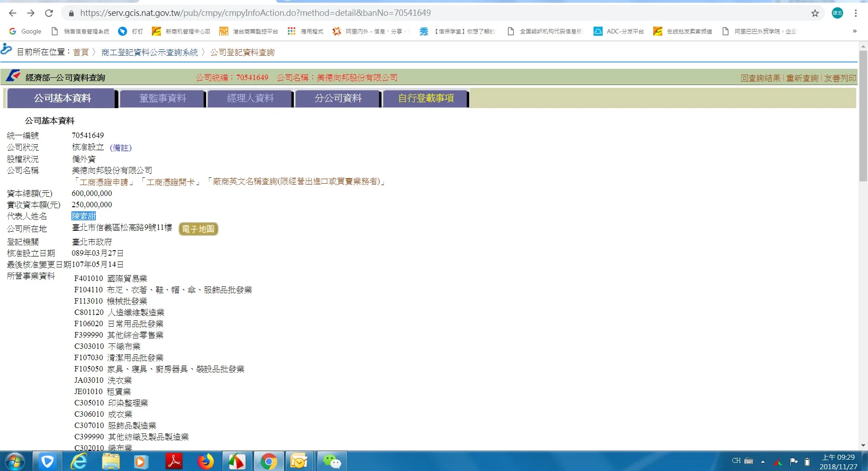The width and height of the screenshot is (868, 471).
Task: Click the page vertical scrollbar down arrow
Action: (863, 446)
